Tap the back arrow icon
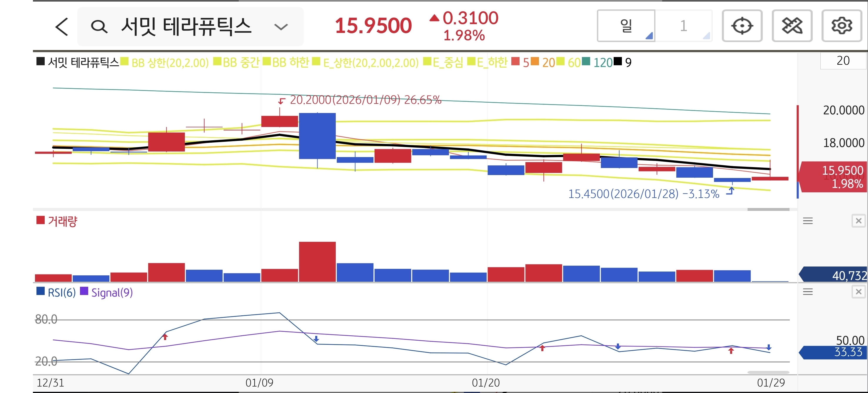The image size is (868, 393). point(62,27)
